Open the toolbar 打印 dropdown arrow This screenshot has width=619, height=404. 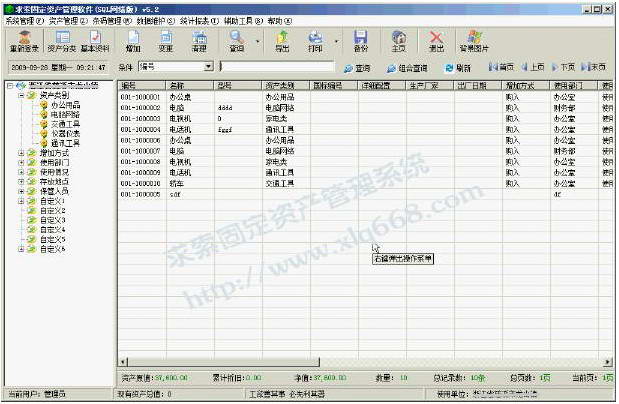click(x=336, y=41)
